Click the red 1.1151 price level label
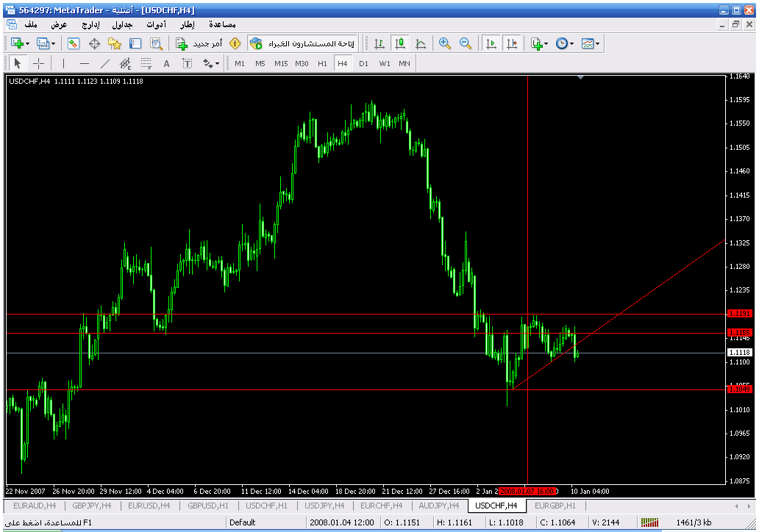759x532 pixels. click(x=738, y=314)
